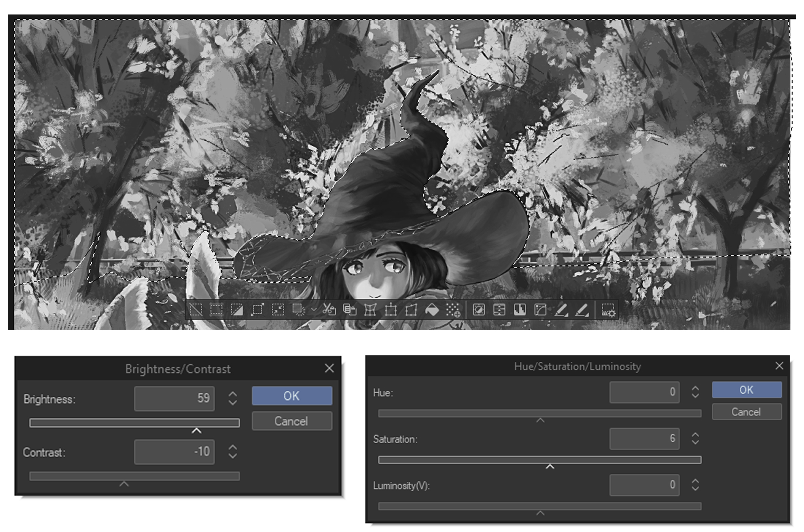Click the Contrast value input field
The width and height of the screenshot is (804, 532).
174,452
